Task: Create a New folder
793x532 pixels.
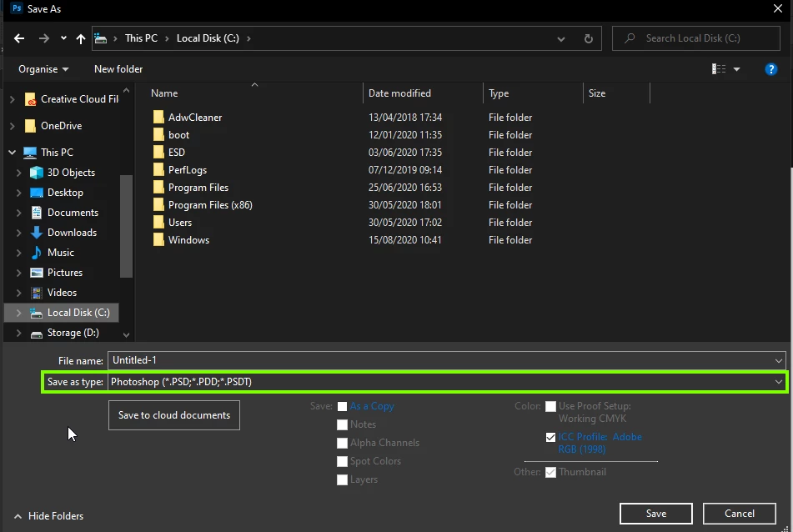Action: [x=118, y=69]
